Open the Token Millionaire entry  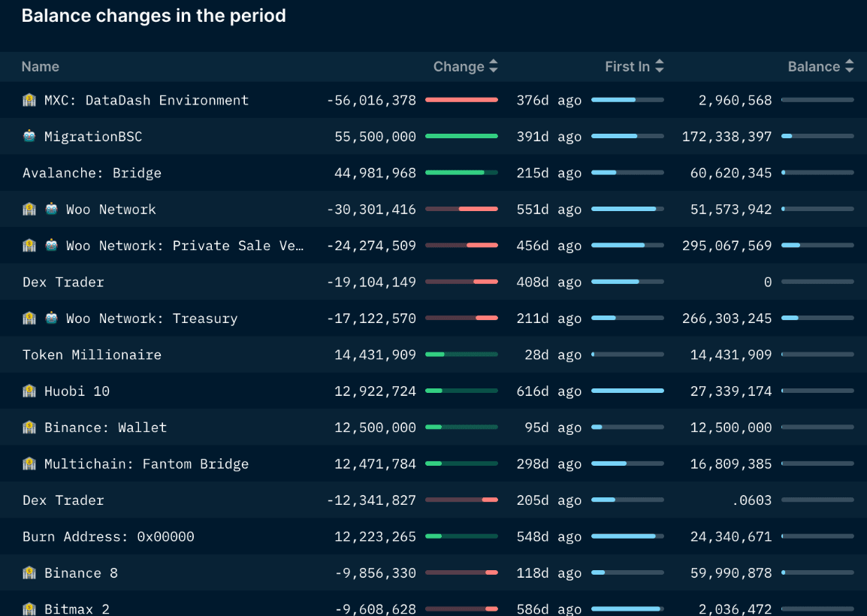point(92,355)
